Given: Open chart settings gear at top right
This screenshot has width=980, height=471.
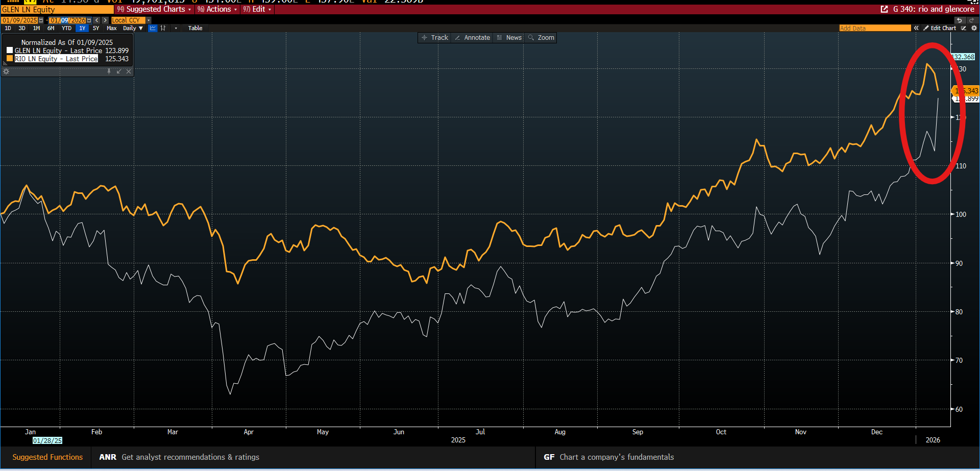Looking at the screenshot, I should pos(974,28).
